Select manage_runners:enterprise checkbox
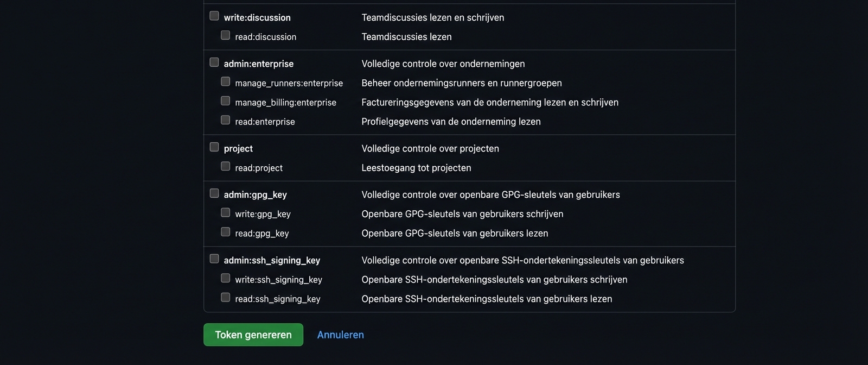Viewport: 868px width, 365px height. tap(226, 81)
